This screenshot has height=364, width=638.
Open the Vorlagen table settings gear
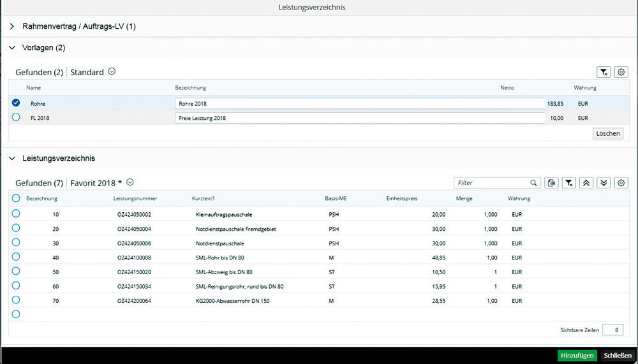click(621, 72)
